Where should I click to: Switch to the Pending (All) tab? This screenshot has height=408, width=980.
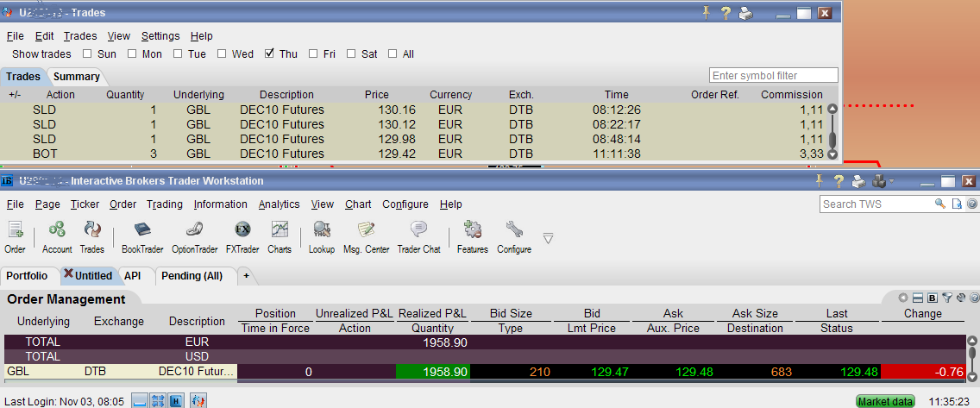pyautogui.click(x=192, y=275)
